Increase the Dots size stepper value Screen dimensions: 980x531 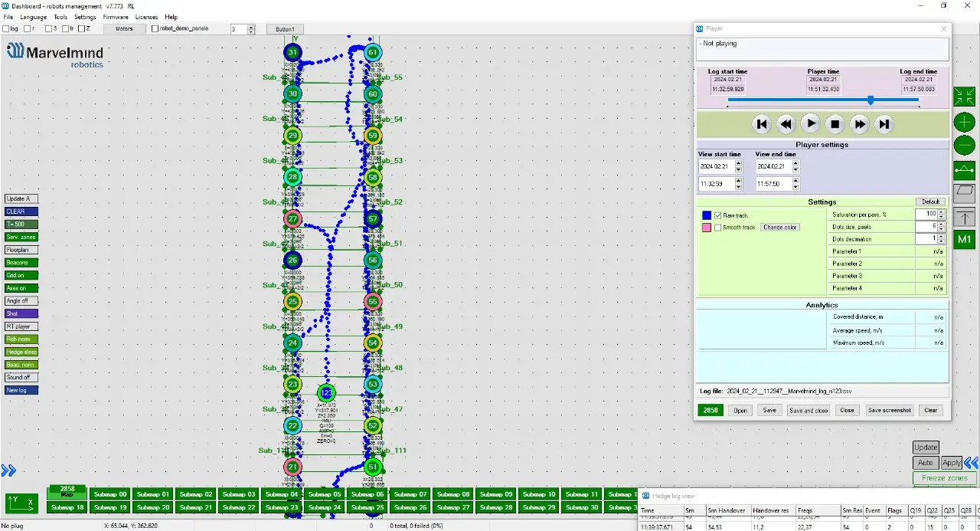point(942,224)
